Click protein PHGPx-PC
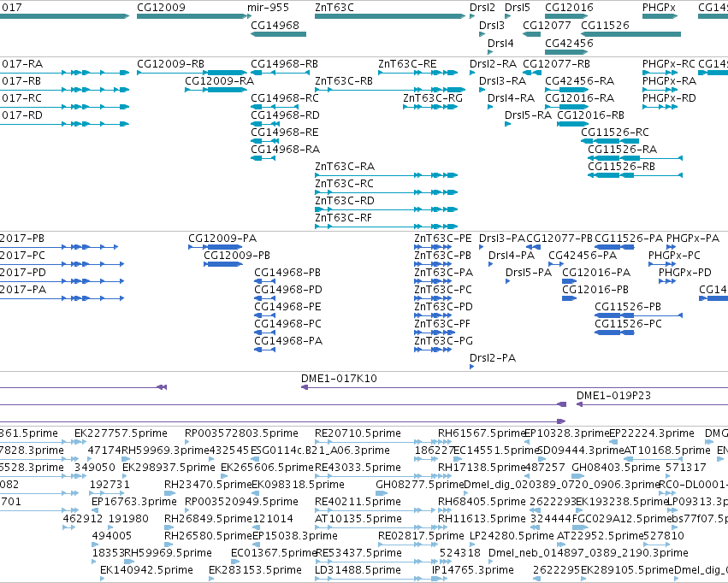Screen dimensions: 728x583 click(674, 256)
